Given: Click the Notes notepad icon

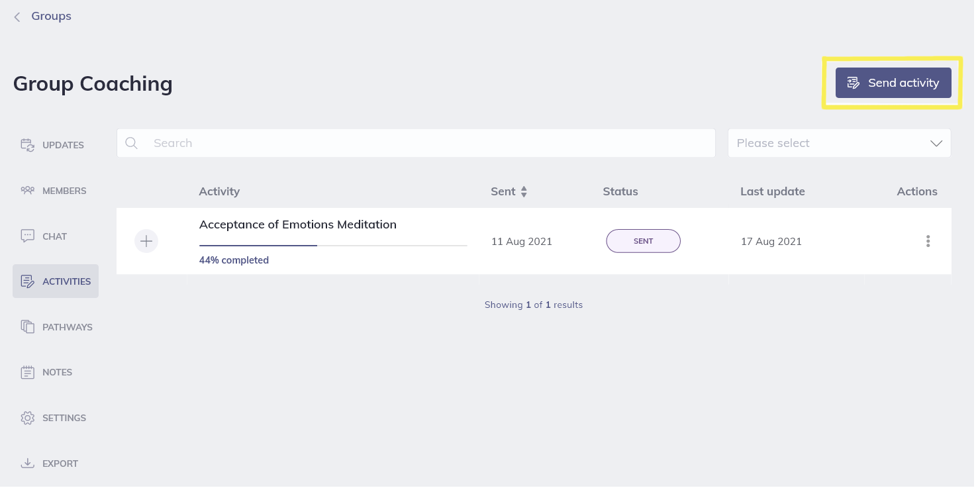Looking at the screenshot, I should (27, 372).
